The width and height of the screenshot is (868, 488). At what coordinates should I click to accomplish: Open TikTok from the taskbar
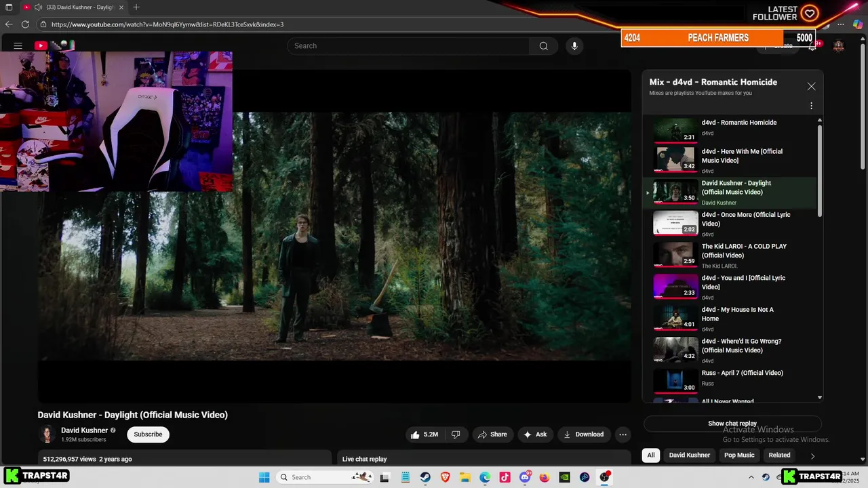(x=505, y=477)
